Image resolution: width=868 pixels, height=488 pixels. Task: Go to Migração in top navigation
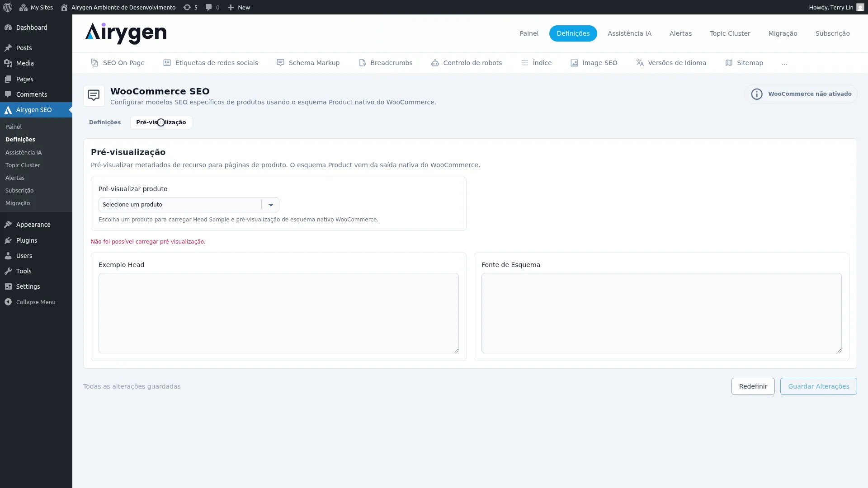(x=783, y=33)
